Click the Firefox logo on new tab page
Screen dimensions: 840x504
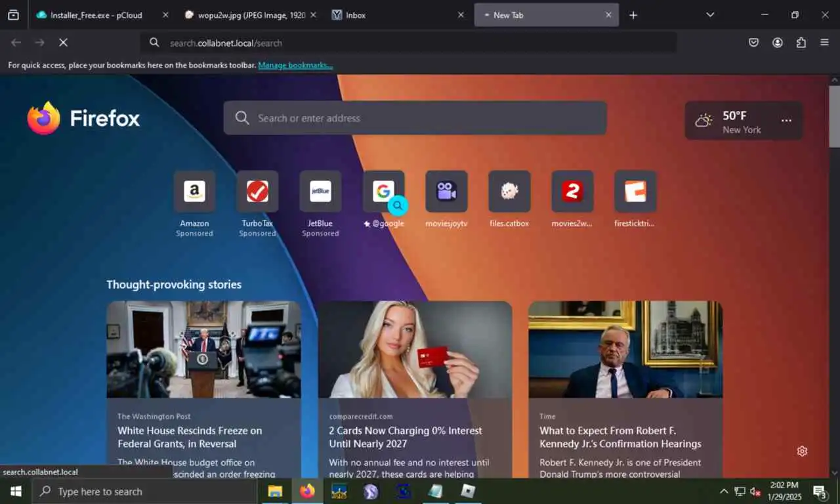[83, 118]
